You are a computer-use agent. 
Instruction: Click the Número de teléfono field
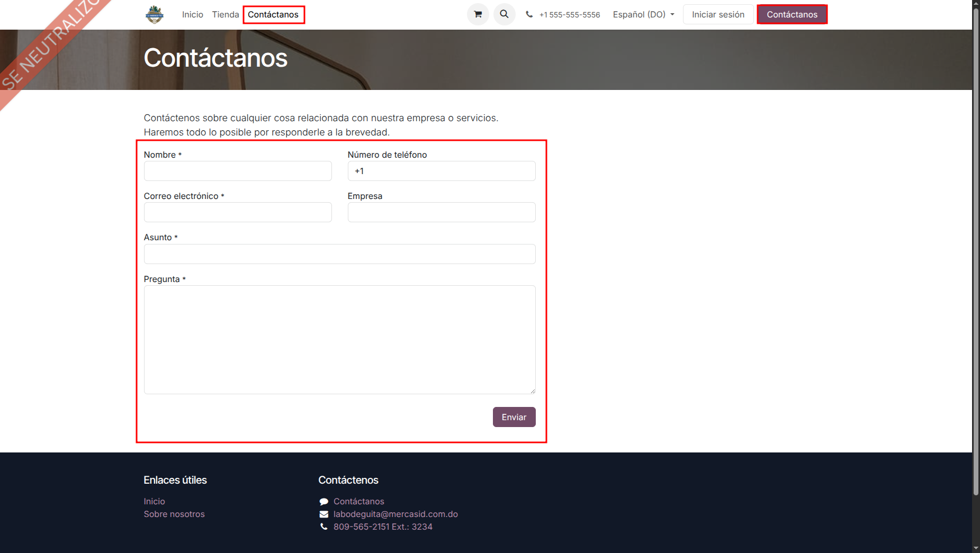coord(441,171)
